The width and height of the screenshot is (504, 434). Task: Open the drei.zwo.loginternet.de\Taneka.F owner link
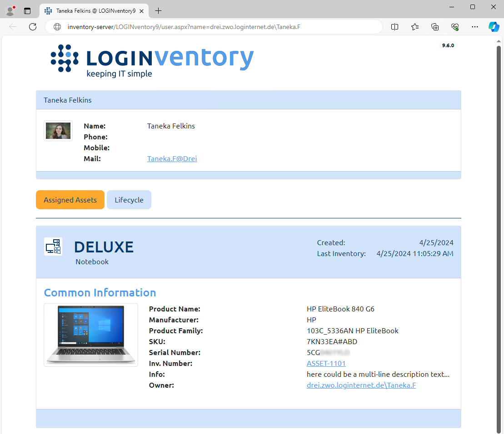[361, 385]
